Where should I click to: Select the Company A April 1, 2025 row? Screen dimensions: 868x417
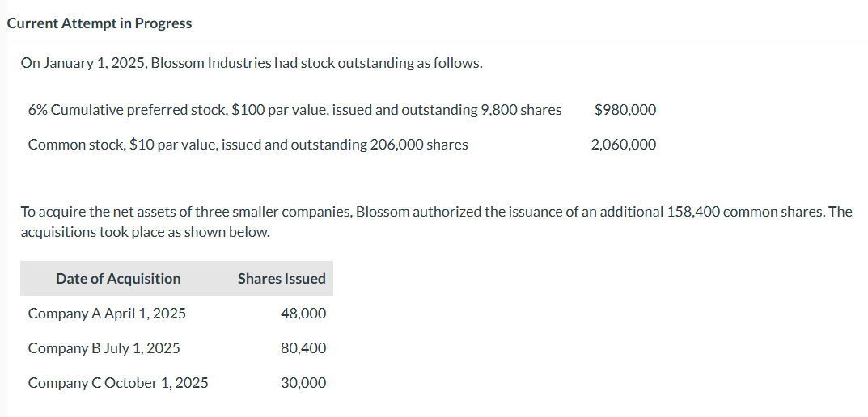point(107,314)
